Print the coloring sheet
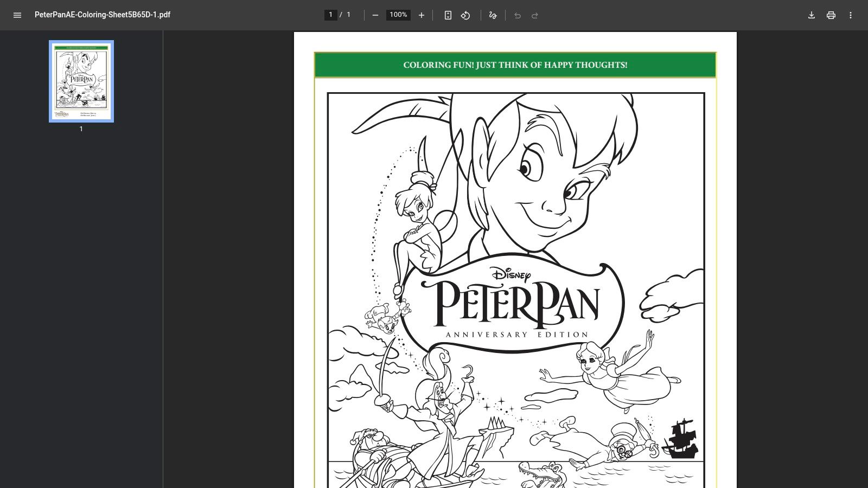This screenshot has width=868, height=488. [831, 15]
